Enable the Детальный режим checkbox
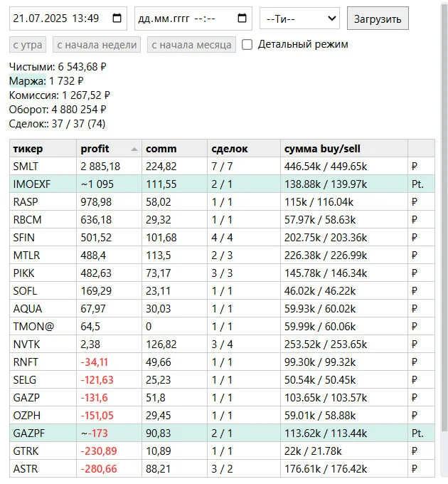The width and height of the screenshot is (448, 484). 247,44
